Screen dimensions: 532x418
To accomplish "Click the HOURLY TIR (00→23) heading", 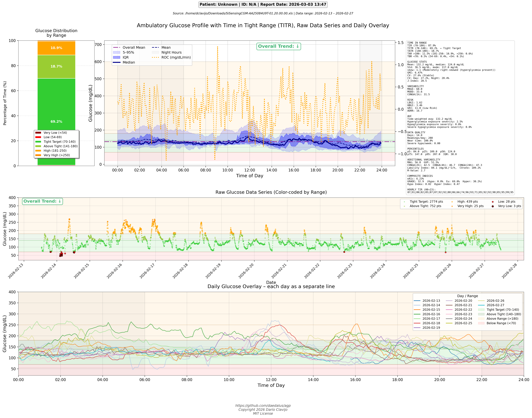I will pyautogui.click(x=421, y=190).
